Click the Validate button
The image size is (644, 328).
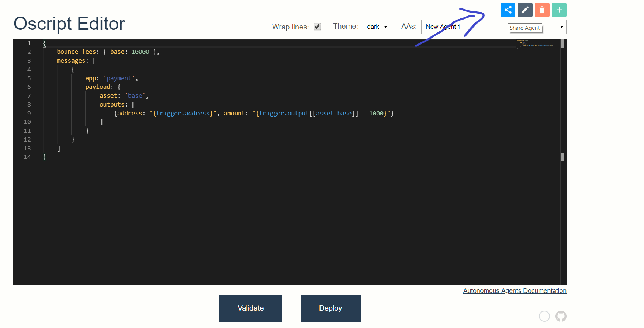250,308
